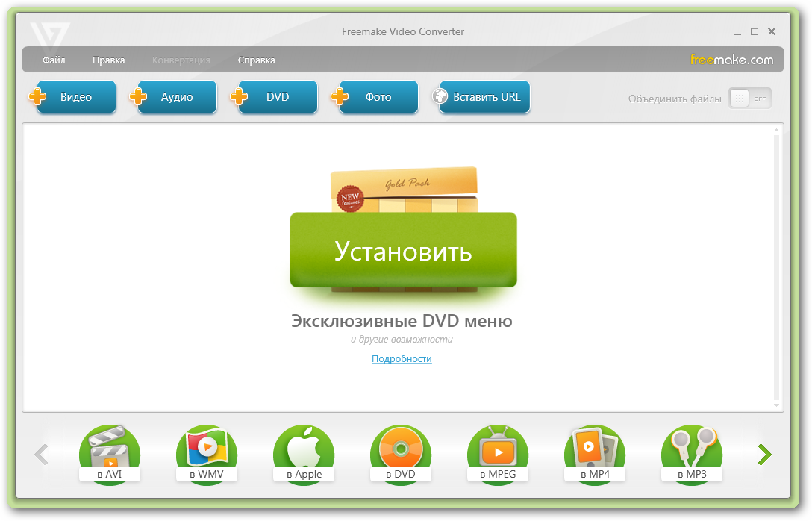Image resolution: width=812 pixels, height=521 pixels.
Task: Choose the DVD burn format icon
Action: point(401,455)
